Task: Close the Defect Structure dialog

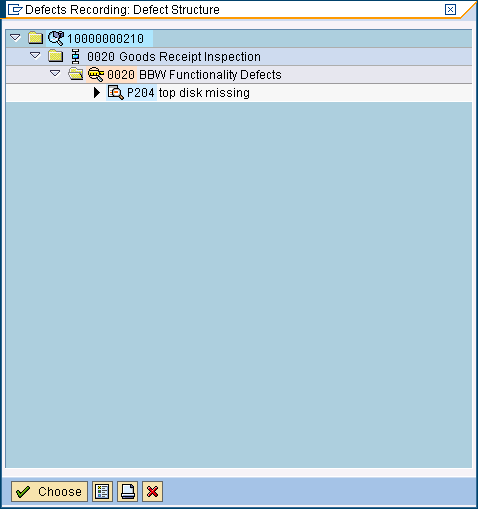Action: (450, 9)
